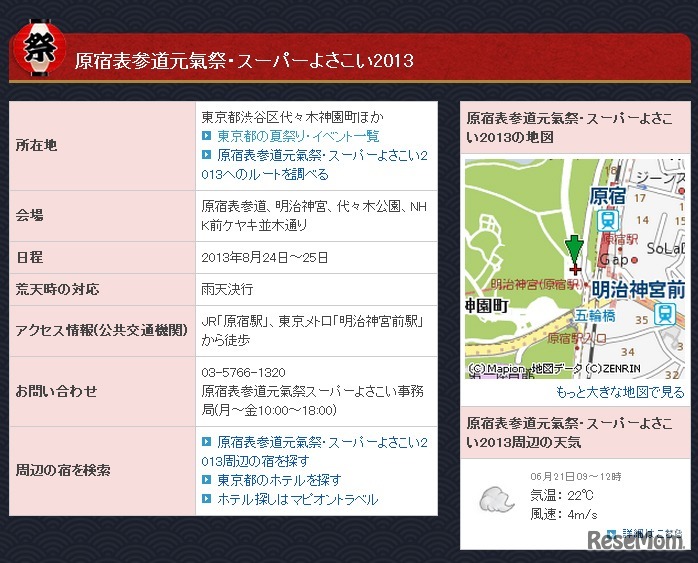Screen dimensions: 698x563
Task: Click the arrow bullet beside 東京都の夏祭り link
Action: point(206,135)
